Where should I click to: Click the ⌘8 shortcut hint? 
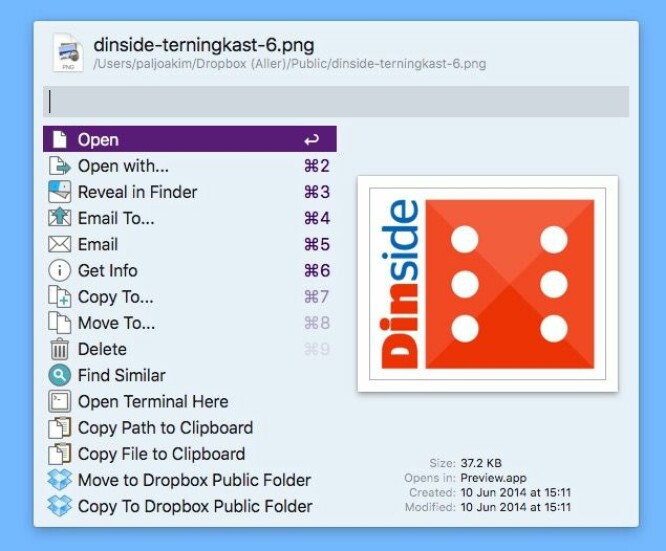[317, 323]
